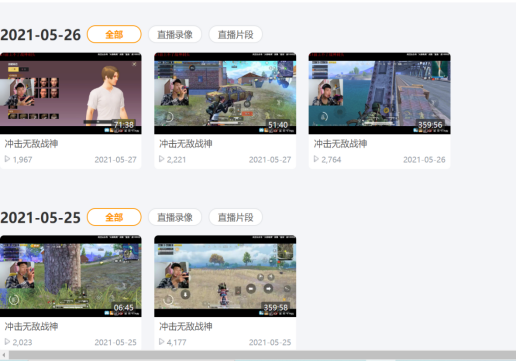The width and height of the screenshot is (516, 362).
Task: Select 直播片段 filter for 2021-05-25
Action: point(236,217)
